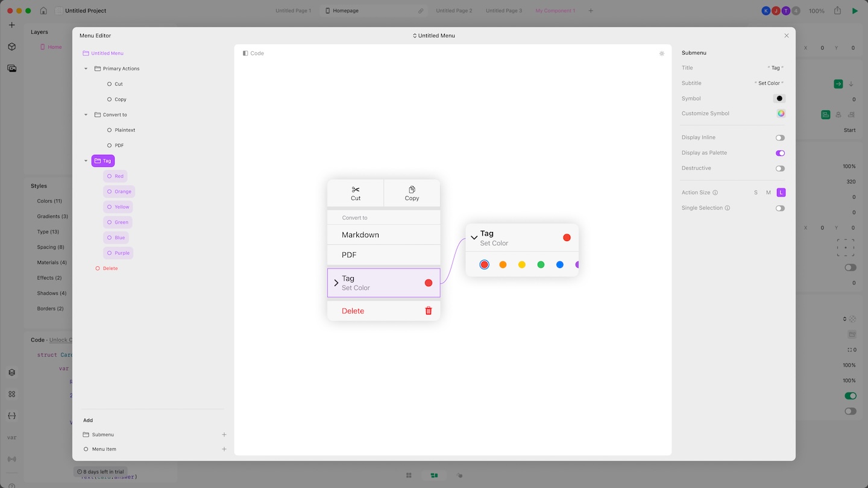Click the Action Size info icon

pyautogui.click(x=715, y=193)
